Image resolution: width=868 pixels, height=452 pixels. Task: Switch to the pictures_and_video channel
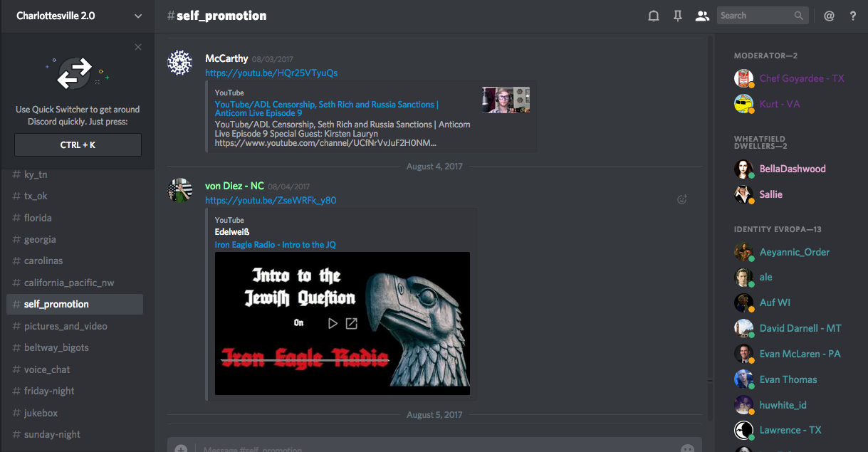(66, 326)
